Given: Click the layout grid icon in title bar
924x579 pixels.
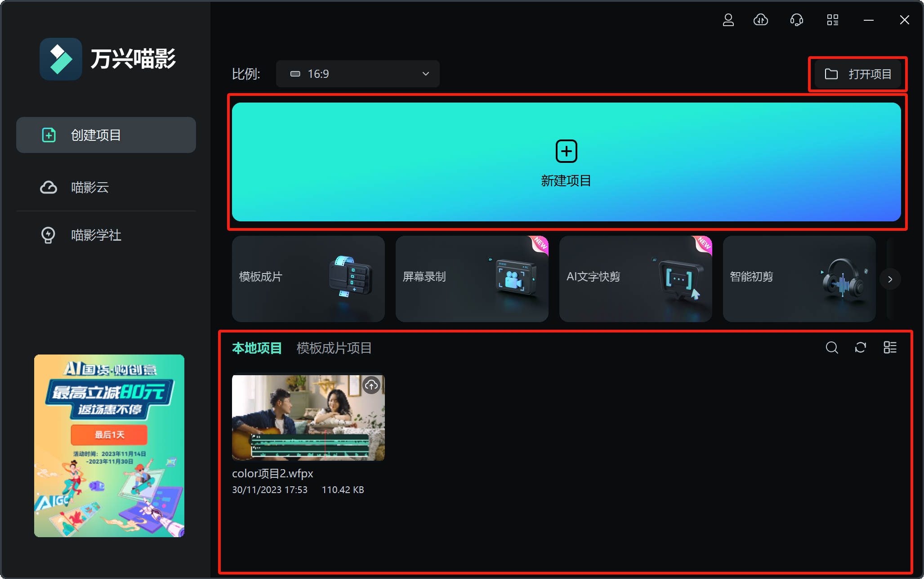Looking at the screenshot, I should (832, 20).
